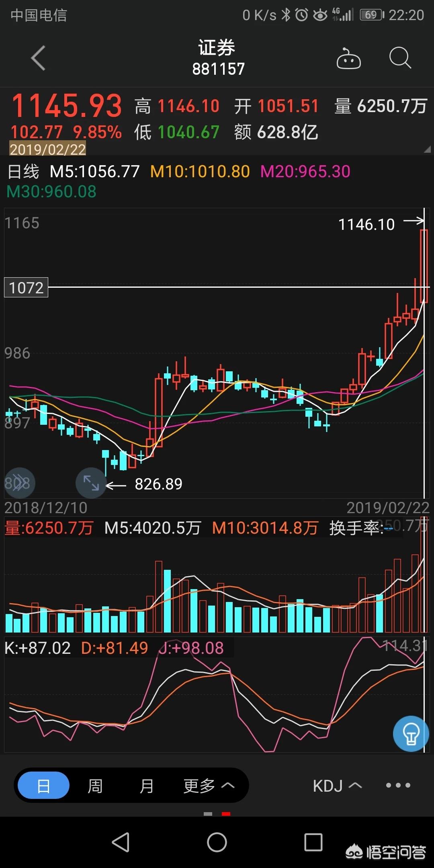Expand the 更多 more periods menu
The height and width of the screenshot is (868, 434).
pyautogui.click(x=209, y=785)
